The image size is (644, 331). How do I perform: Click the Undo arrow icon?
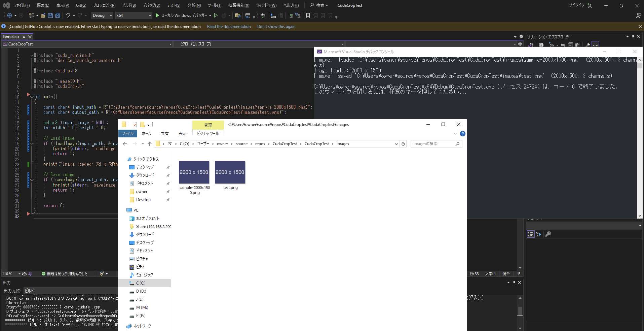click(68, 15)
